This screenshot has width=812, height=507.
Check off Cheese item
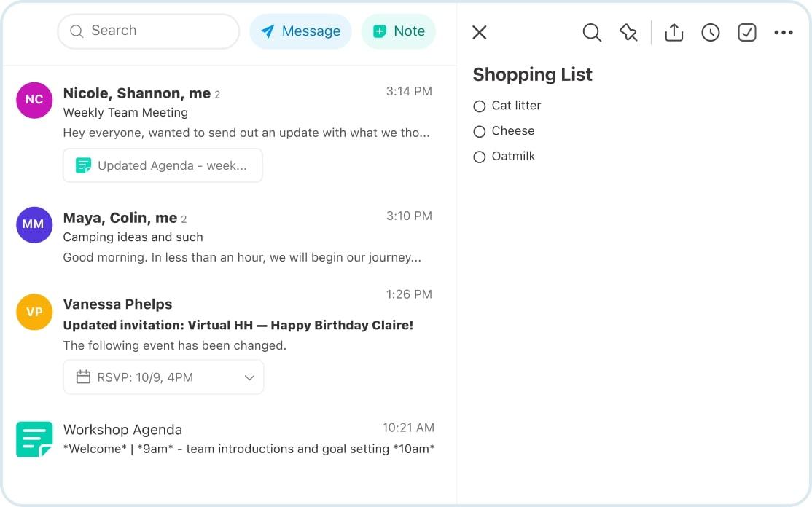[x=479, y=132]
